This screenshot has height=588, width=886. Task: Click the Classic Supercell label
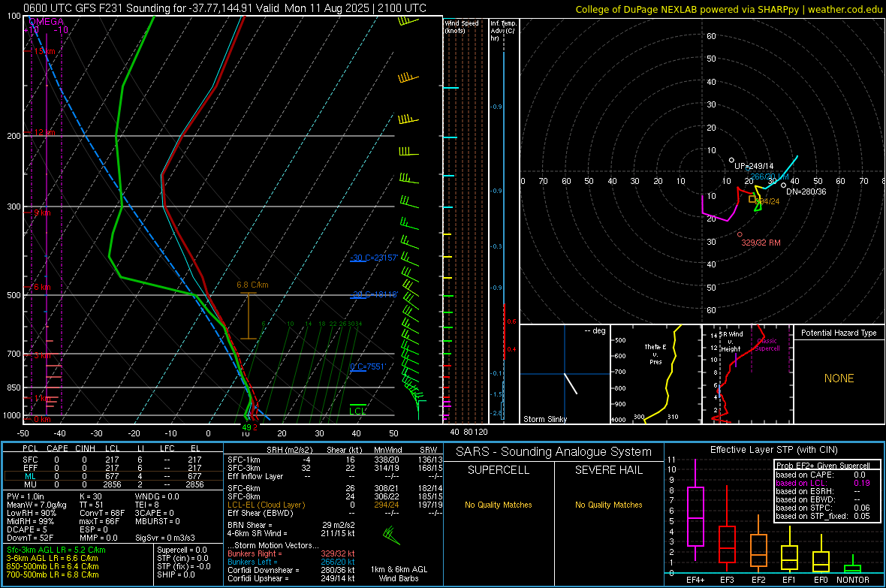click(767, 345)
